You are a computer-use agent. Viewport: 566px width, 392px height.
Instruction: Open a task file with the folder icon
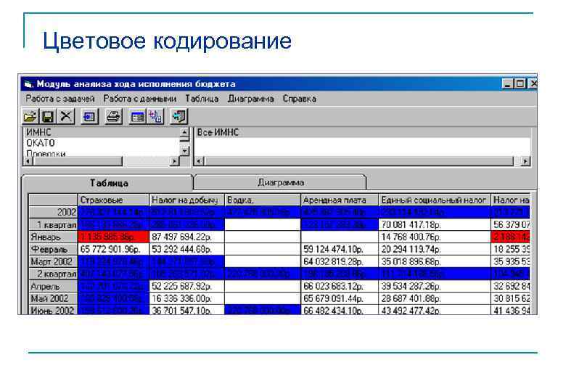coord(30,117)
